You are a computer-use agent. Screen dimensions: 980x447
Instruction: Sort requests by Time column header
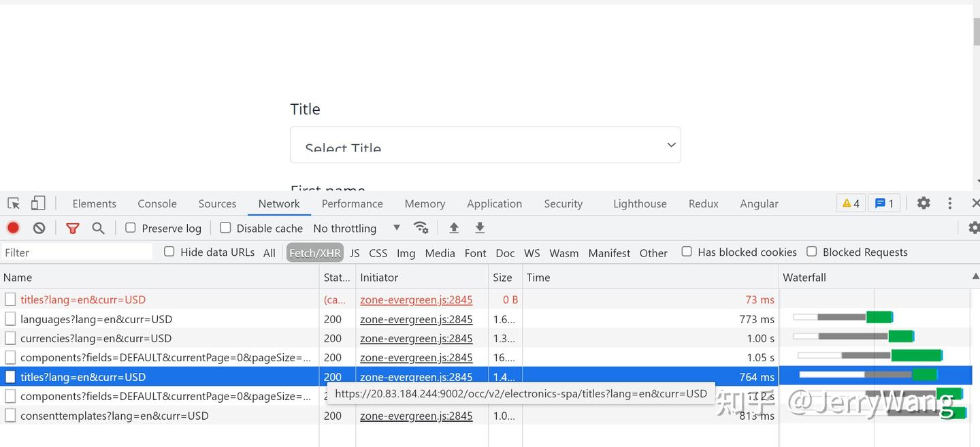pos(650,277)
